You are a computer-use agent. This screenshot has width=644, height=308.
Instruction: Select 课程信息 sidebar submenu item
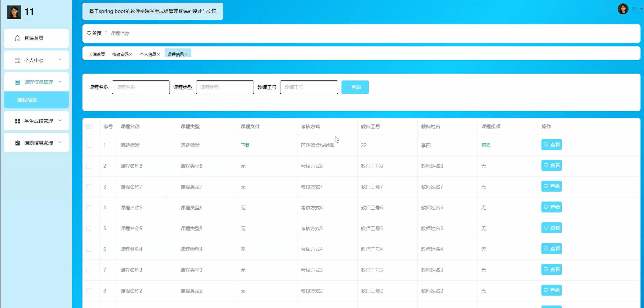27,100
